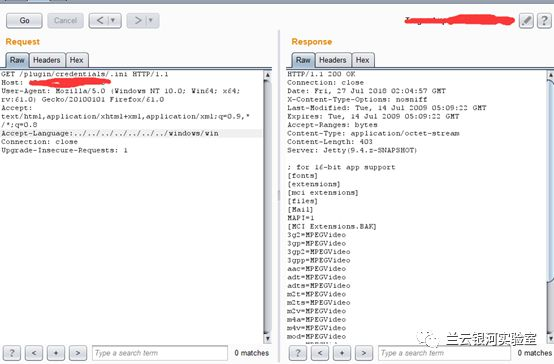Click response pane scrollbar up arrow
Screen dimensions: 554x364
tap(550, 75)
